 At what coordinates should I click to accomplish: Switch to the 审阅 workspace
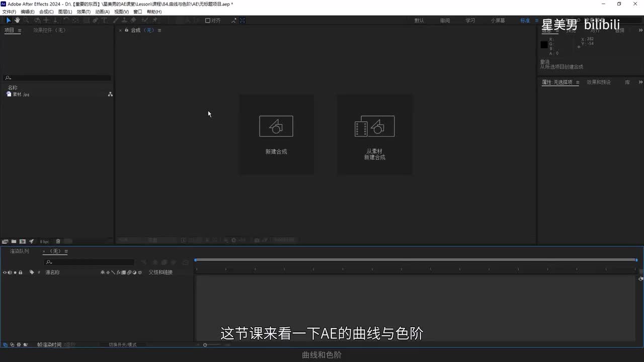pos(445,21)
